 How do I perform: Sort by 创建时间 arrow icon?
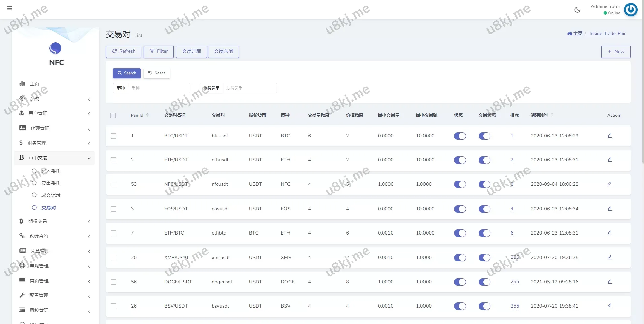click(552, 115)
